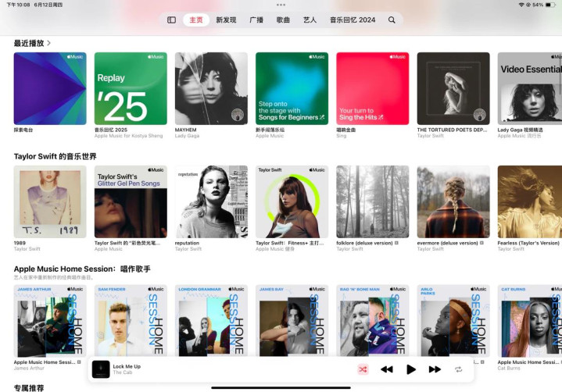Image resolution: width=562 pixels, height=392 pixels.
Task: Click 音乐回忆 2025 title text
Action: pos(111,130)
